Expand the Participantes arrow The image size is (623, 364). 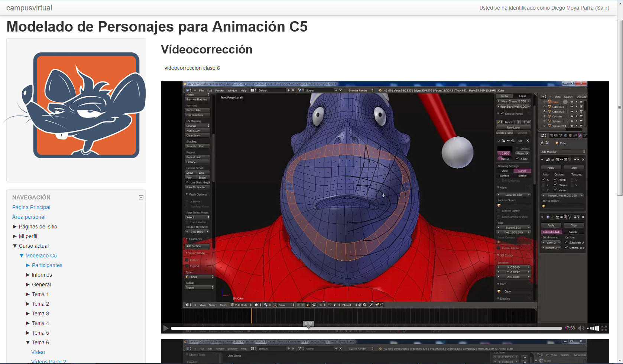28,265
